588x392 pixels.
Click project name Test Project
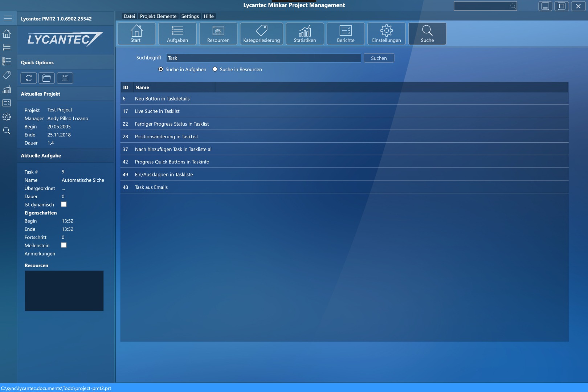60,110
